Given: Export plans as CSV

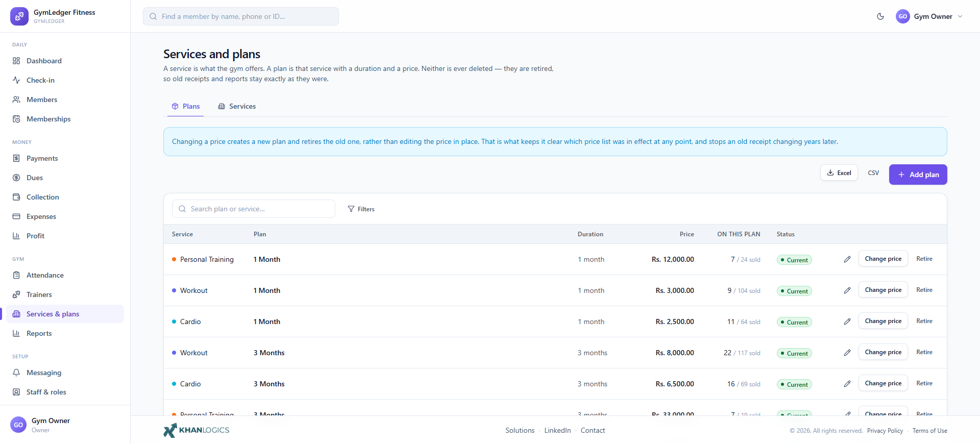Looking at the screenshot, I should pyautogui.click(x=873, y=173).
